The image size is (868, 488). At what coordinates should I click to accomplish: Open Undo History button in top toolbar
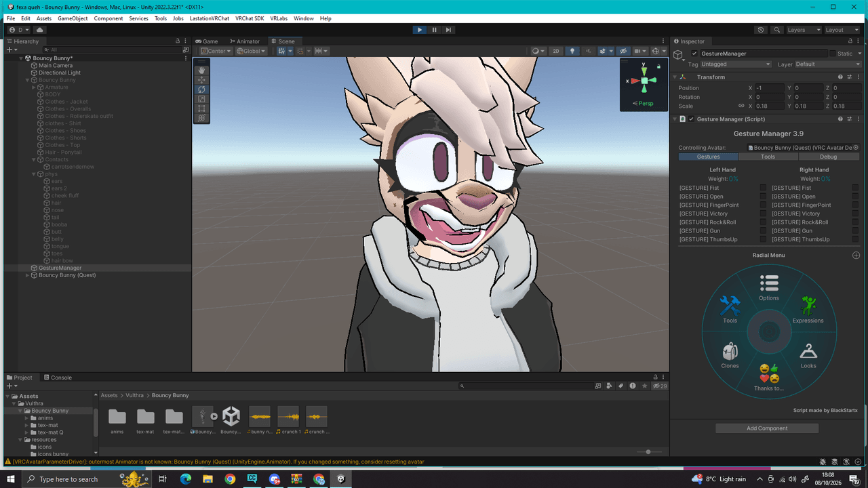pos(761,30)
